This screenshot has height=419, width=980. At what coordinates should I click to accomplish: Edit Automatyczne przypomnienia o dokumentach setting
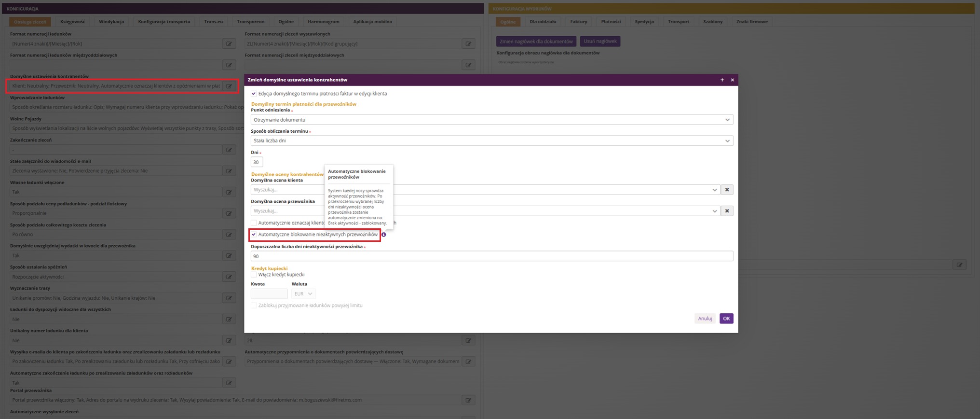pos(468,362)
